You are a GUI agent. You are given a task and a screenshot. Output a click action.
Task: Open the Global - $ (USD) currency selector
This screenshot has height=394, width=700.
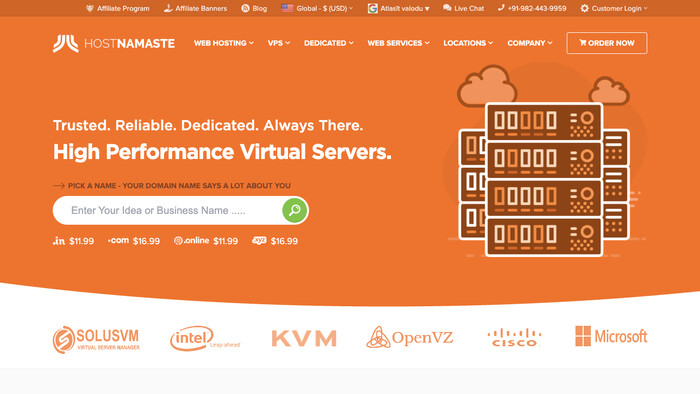(317, 8)
